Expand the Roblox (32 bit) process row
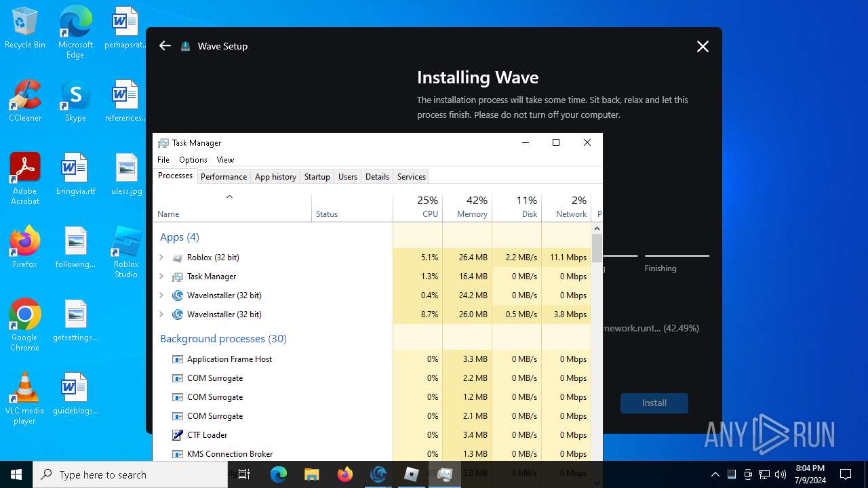 tap(161, 258)
